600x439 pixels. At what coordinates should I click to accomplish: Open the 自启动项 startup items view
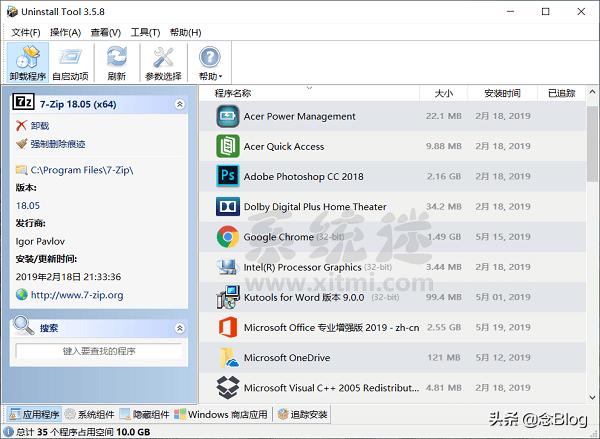(x=71, y=63)
